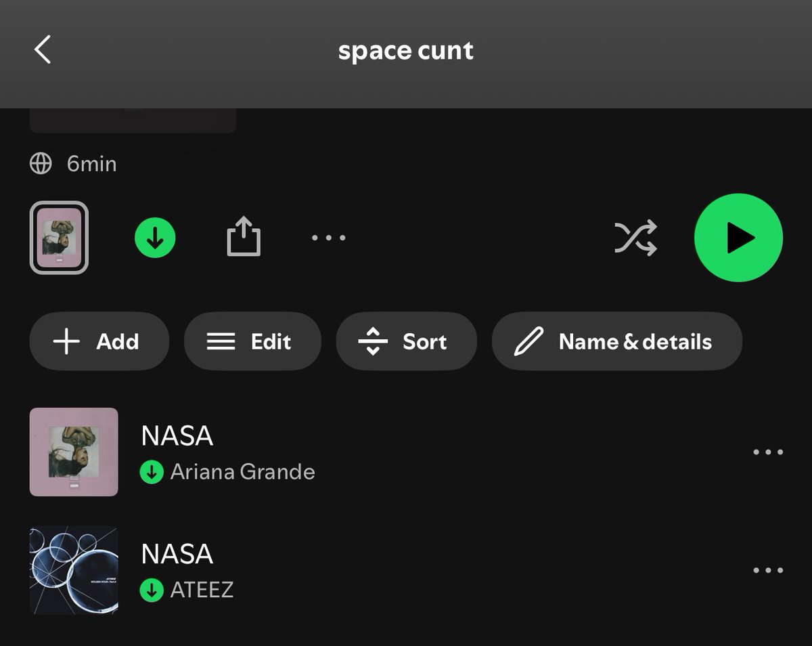Open Name & details editor

point(616,341)
